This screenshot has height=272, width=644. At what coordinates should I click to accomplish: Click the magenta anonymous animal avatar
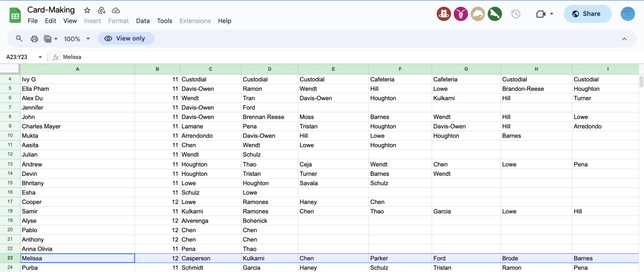pyautogui.click(x=461, y=14)
